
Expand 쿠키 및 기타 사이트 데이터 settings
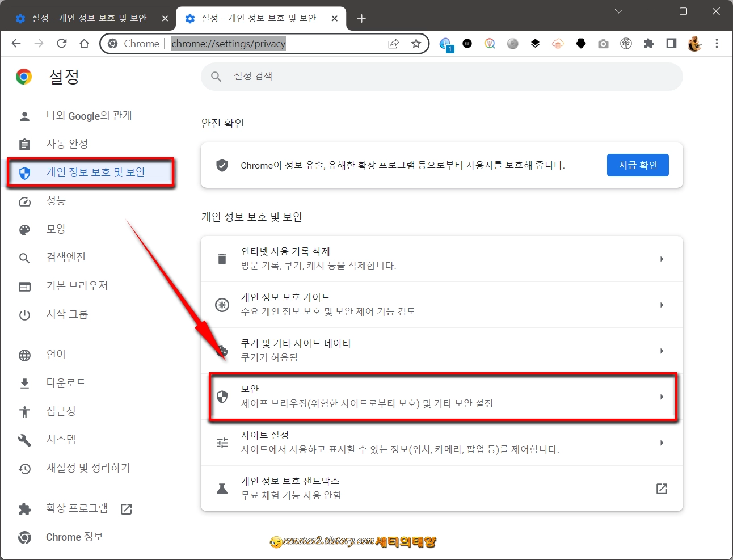click(x=662, y=351)
